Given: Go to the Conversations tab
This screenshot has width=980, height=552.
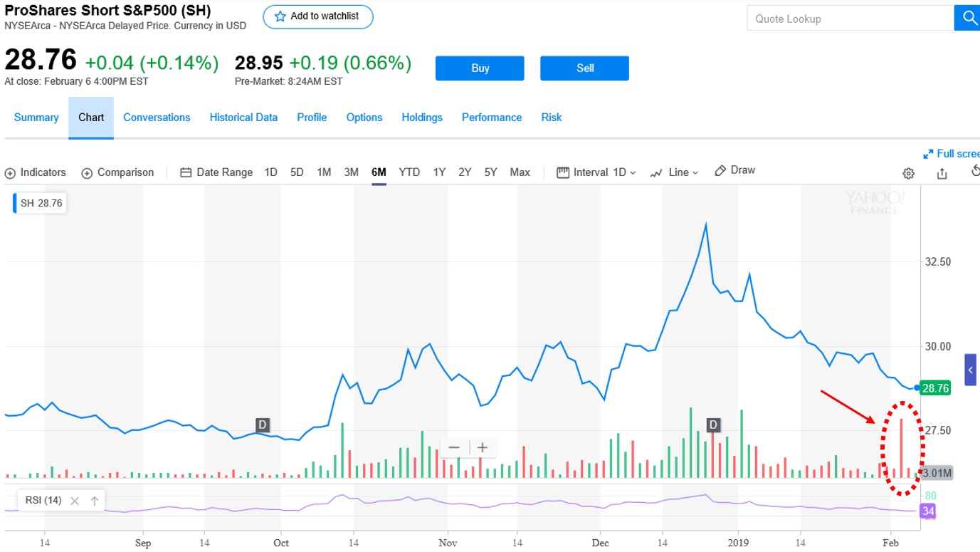Looking at the screenshot, I should coord(157,118).
